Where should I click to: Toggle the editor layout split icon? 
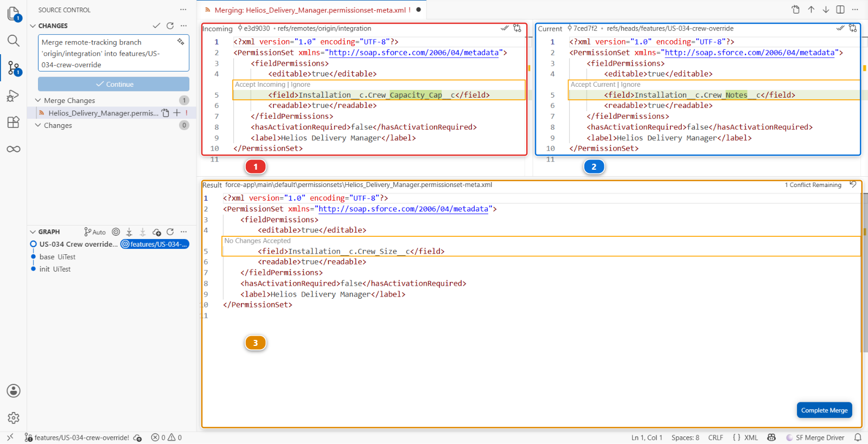[x=840, y=9]
